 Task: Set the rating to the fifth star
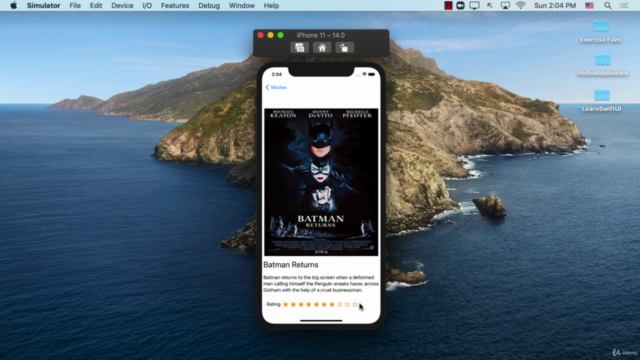(317, 304)
